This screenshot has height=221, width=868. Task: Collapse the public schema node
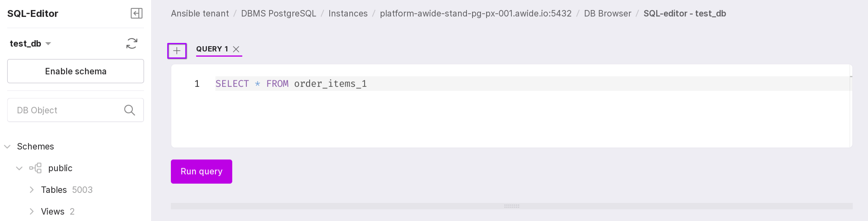coord(19,168)
